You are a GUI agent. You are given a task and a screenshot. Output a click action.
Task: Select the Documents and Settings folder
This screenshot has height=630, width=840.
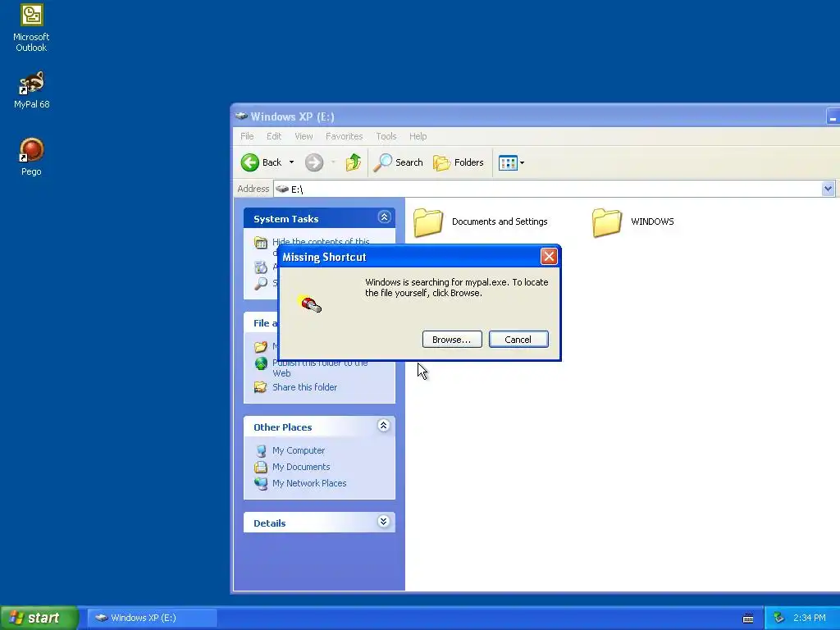click(481, 221)
